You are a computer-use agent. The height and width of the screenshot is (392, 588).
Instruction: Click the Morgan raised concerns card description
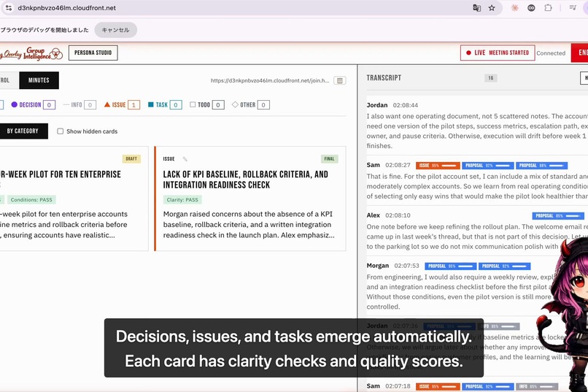coord(249,225)
